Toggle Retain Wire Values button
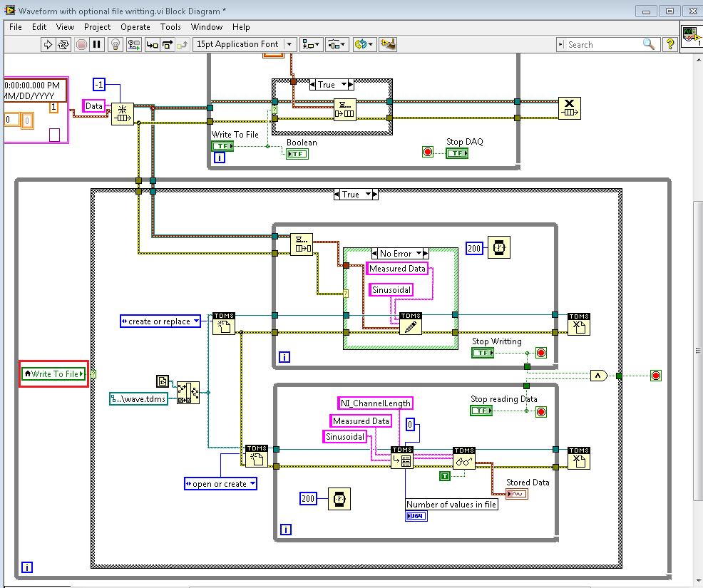This screenshot has height=588, width=703. click(133, 44)
